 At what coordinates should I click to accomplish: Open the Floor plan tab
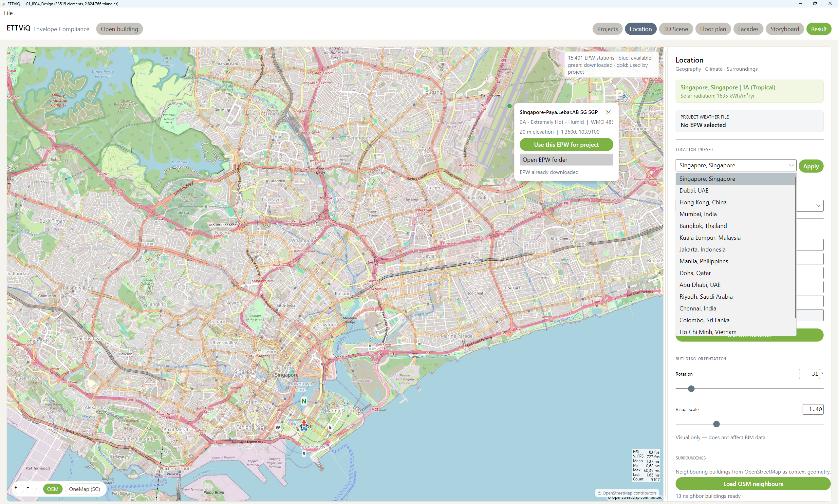pos(713,29)
